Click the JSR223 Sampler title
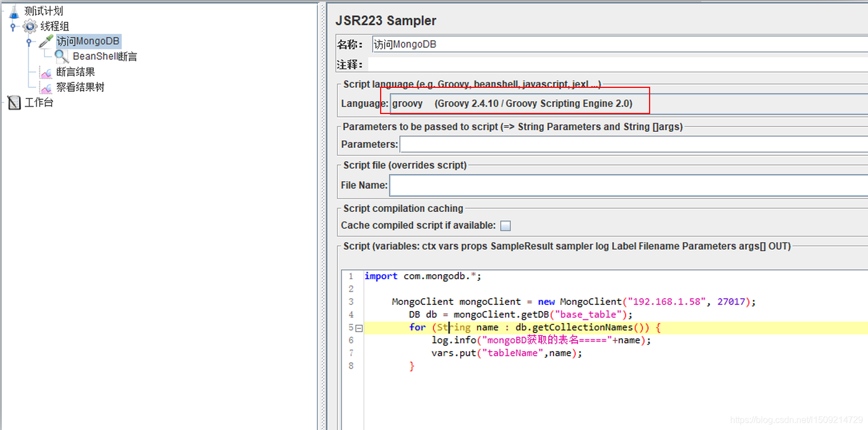This screenshot has width=868, height=430. tap(386, 21)
